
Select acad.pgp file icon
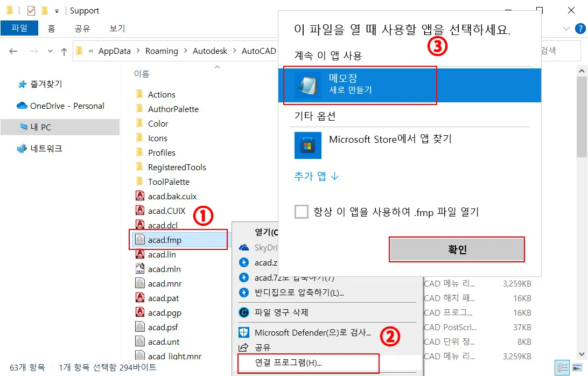[140, 312]
